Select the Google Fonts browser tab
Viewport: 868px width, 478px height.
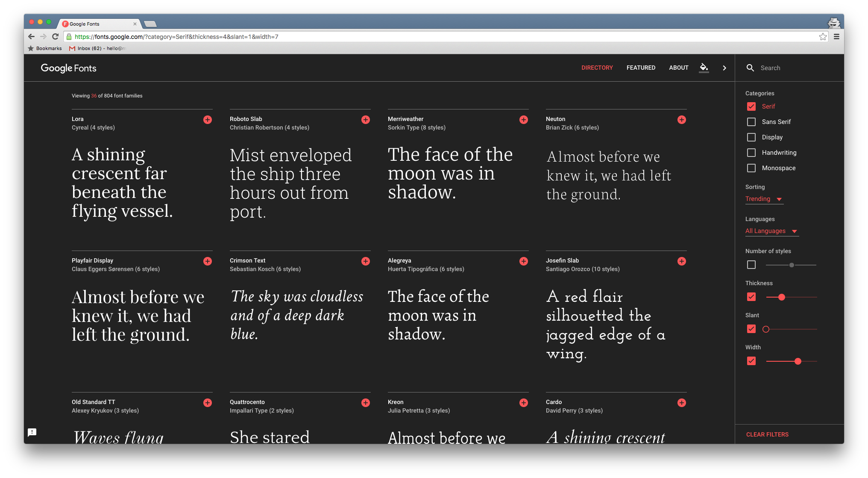point(99,24)
